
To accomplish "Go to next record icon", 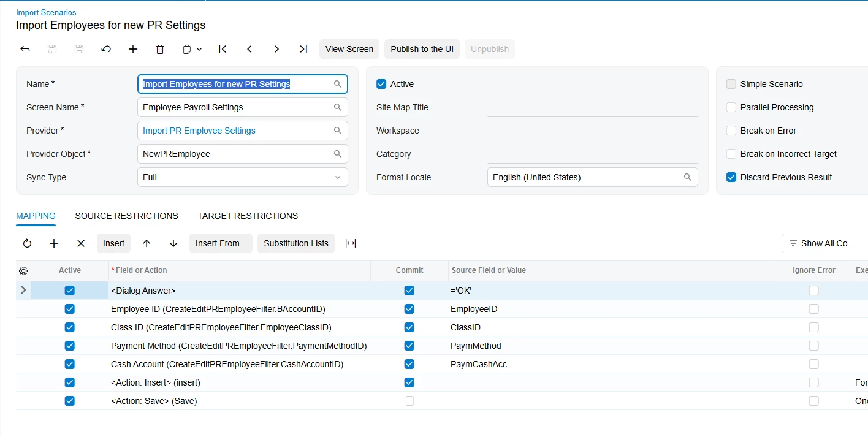I will tap(276, 49).
